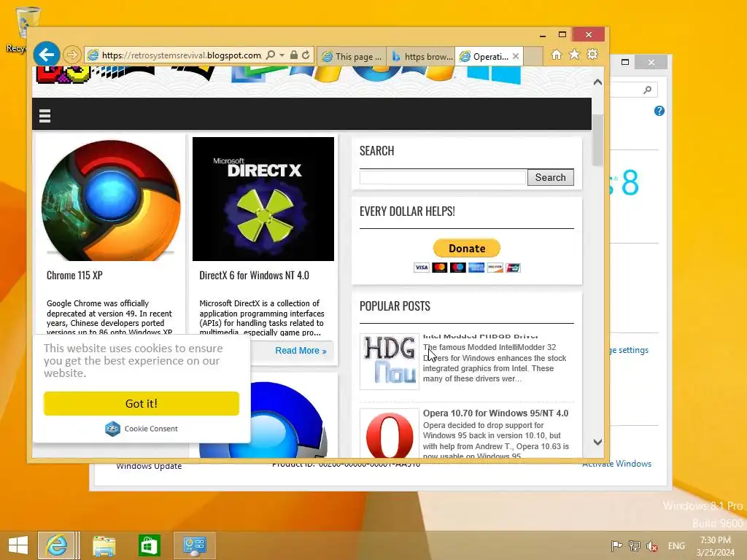Accept cookies with 'Got it!' button
This screenshot has width=747, height=560.
tap(141, 403)
